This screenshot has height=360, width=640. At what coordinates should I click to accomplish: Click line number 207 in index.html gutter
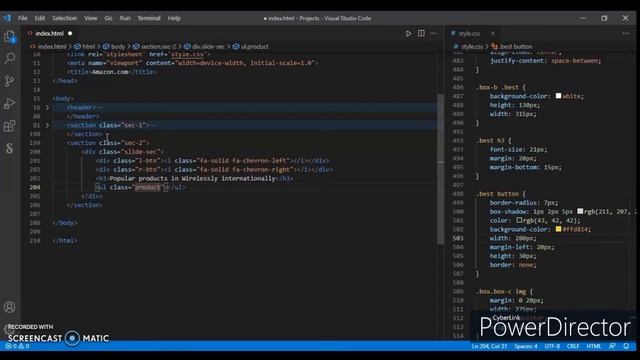tap(35, 214)
